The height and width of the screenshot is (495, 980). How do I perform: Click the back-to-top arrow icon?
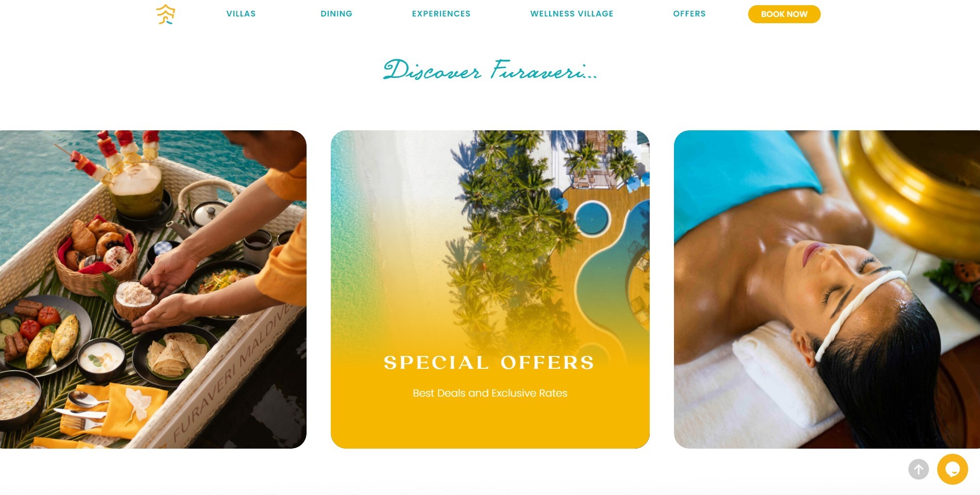(x=918, y=469)
